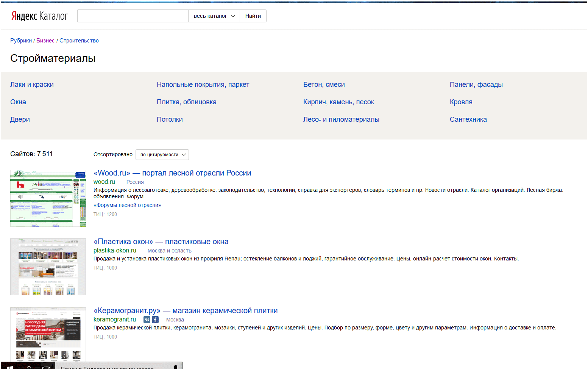Click the Wood.ru site thumbnail
588x370 pixels.
[x=48, y=198]
